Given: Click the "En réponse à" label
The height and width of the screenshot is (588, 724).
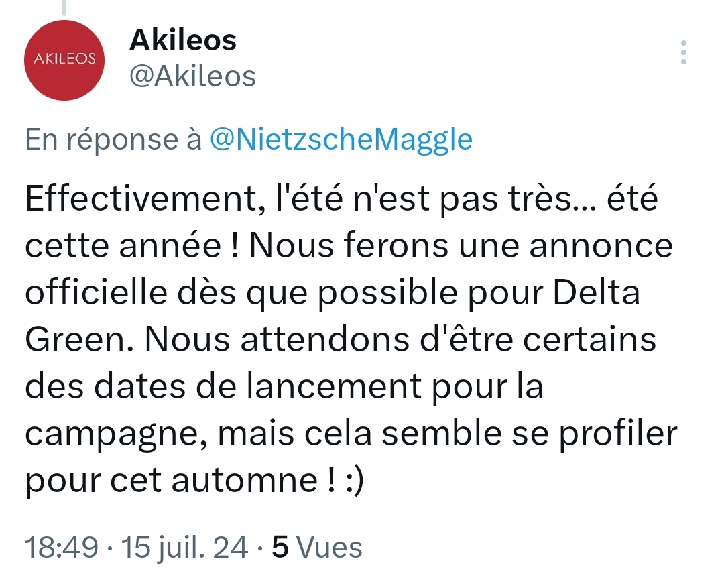Looking at the screenshot, I should coord(113,139).
